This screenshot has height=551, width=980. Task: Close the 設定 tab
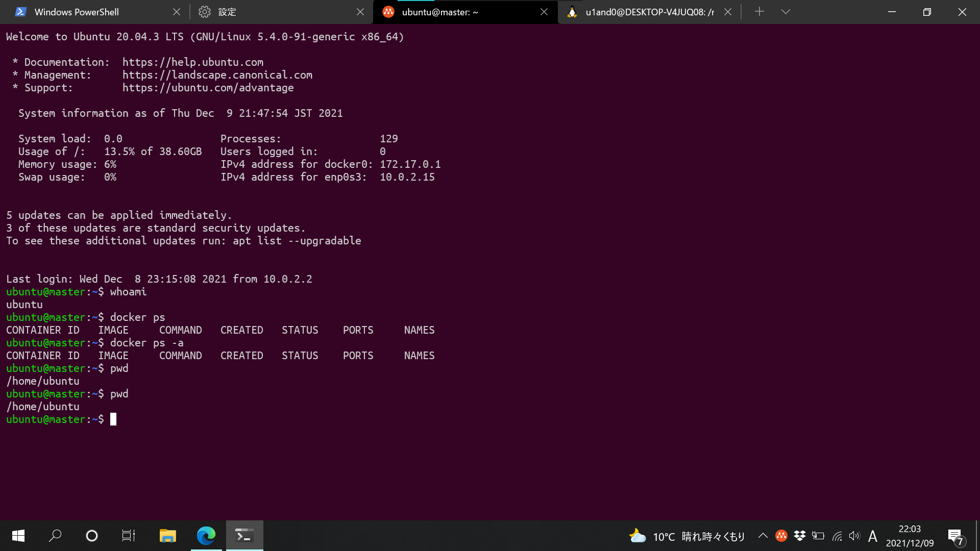pos(360,12)
